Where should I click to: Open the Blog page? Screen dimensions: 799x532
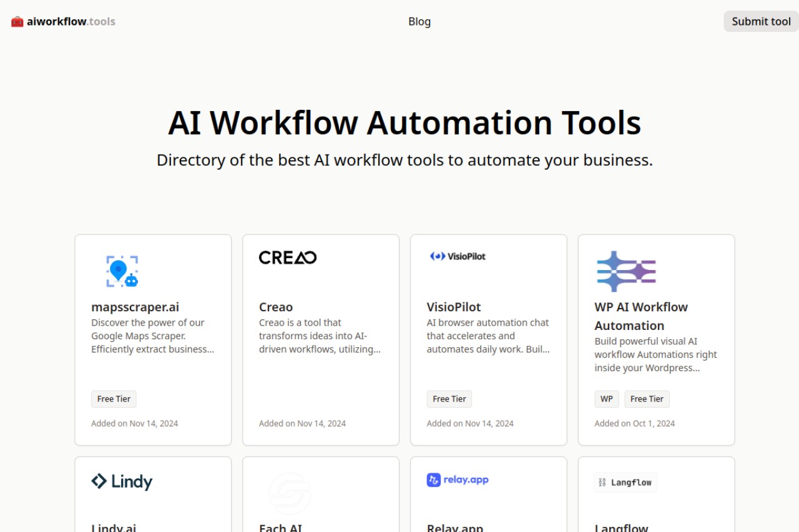coord(419,21)
